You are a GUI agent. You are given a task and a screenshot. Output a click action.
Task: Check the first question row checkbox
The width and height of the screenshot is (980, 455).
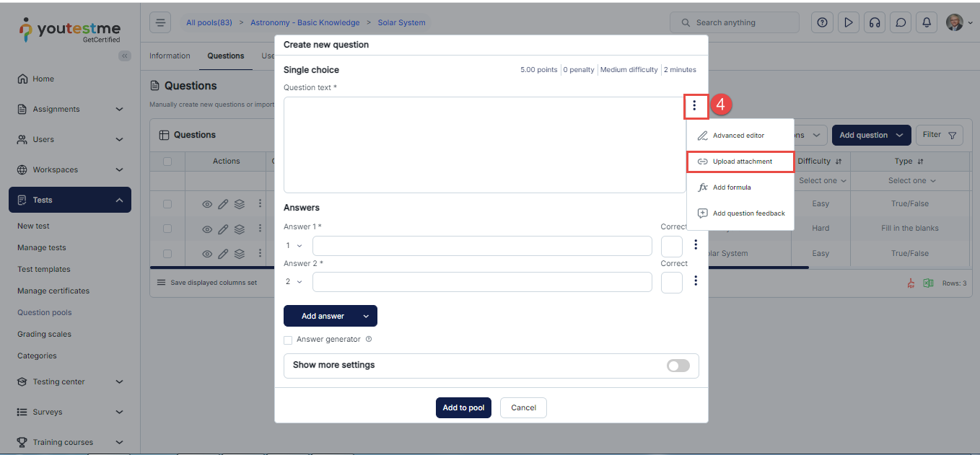(167, 204)
